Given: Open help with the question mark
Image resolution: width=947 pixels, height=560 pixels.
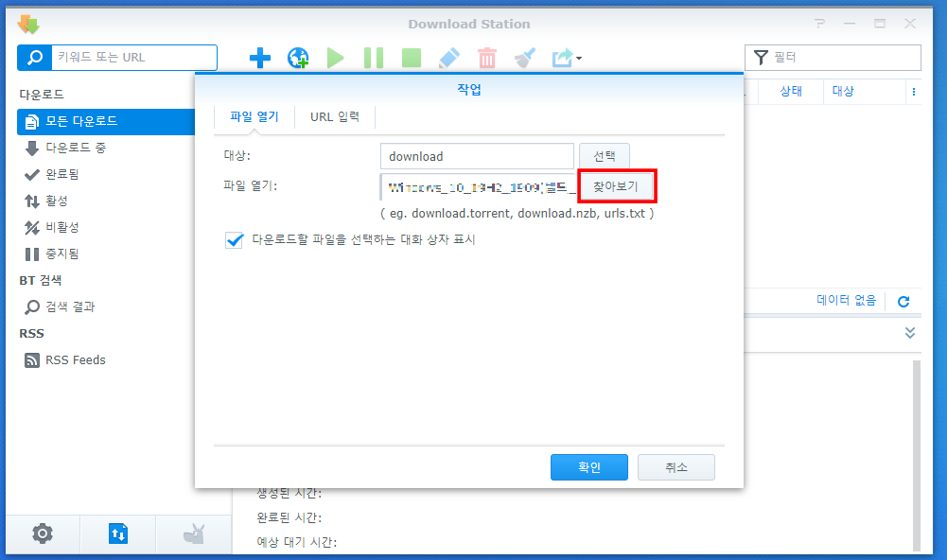Looking at the screenshot, I should 819,24.
